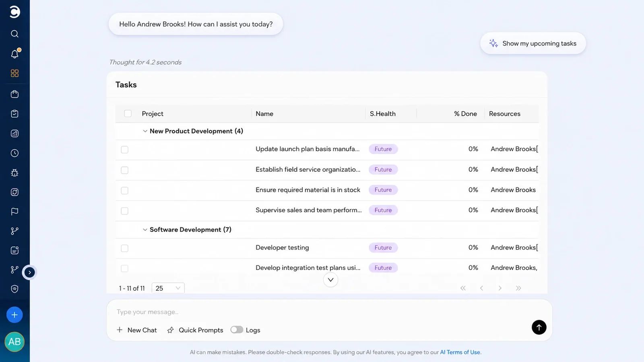Screen dimensions: 644x362
Task: Start a New Chat
Action: click(x=137, y=330)
